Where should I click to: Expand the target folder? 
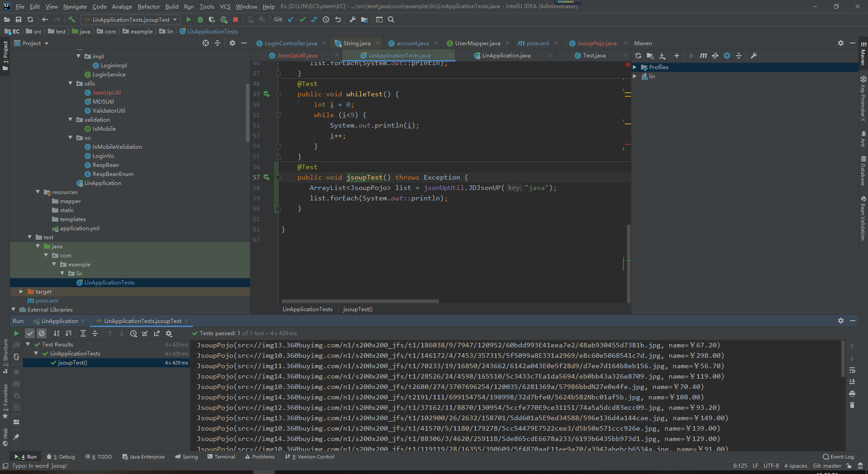coord(21,292)
